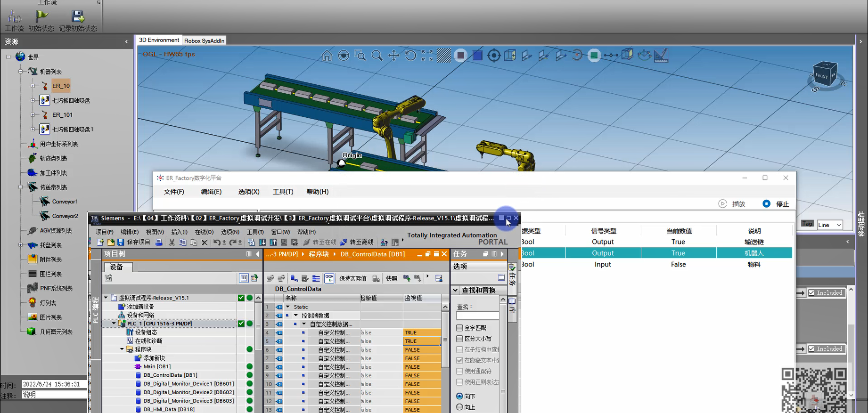The image size is (868, 413).
Task: Click the 快照 snapshot button
Action: click(392, 278)
